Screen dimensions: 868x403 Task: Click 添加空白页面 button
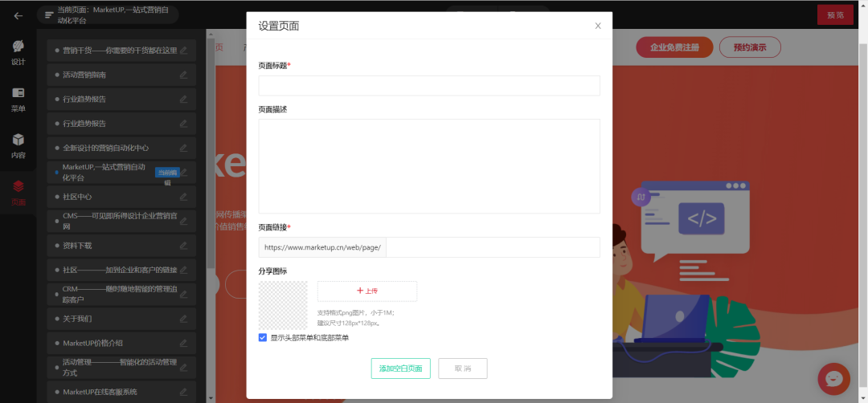pos(401,368)
